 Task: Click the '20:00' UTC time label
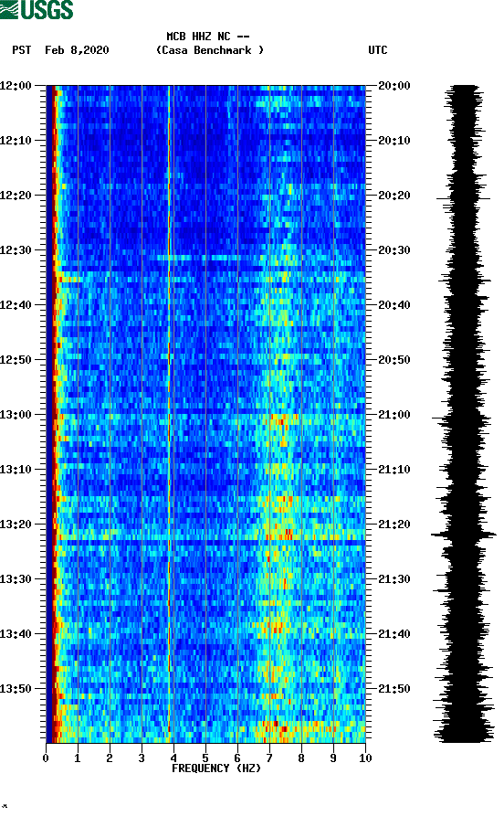tap(394, 85)
